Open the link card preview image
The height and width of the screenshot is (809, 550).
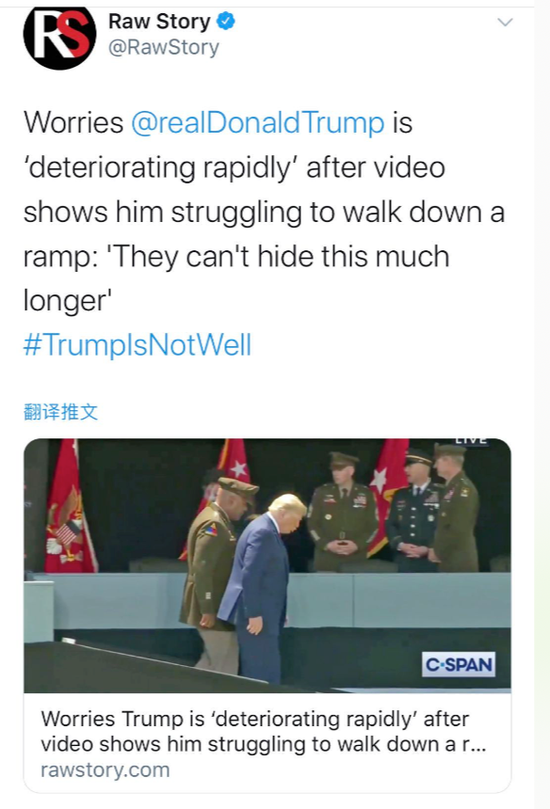(267, 565)
